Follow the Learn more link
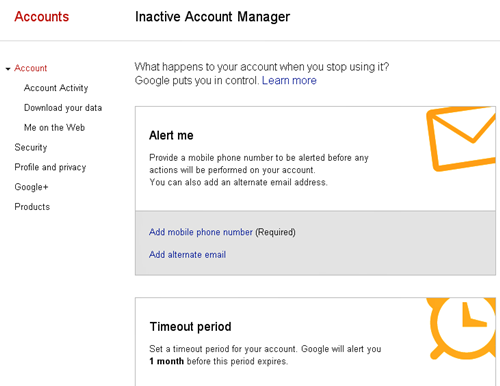 [289, 81]
